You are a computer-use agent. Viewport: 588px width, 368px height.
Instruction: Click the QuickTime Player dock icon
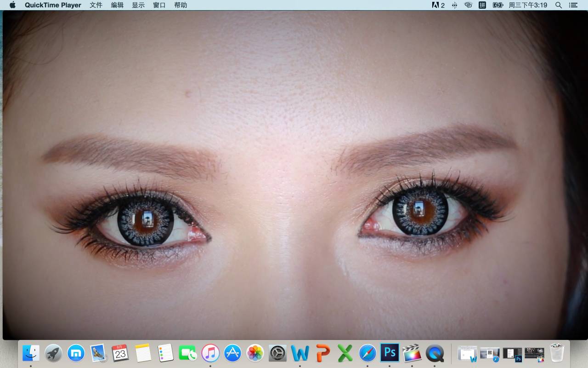434,353
